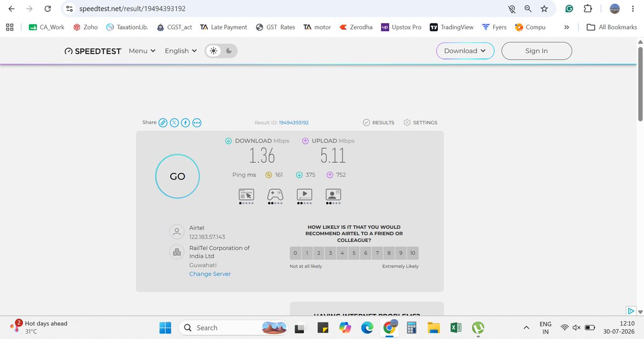This screenshot has height=339, width=644.
Task: Click the copy link share icon
Action: [163, 122]
